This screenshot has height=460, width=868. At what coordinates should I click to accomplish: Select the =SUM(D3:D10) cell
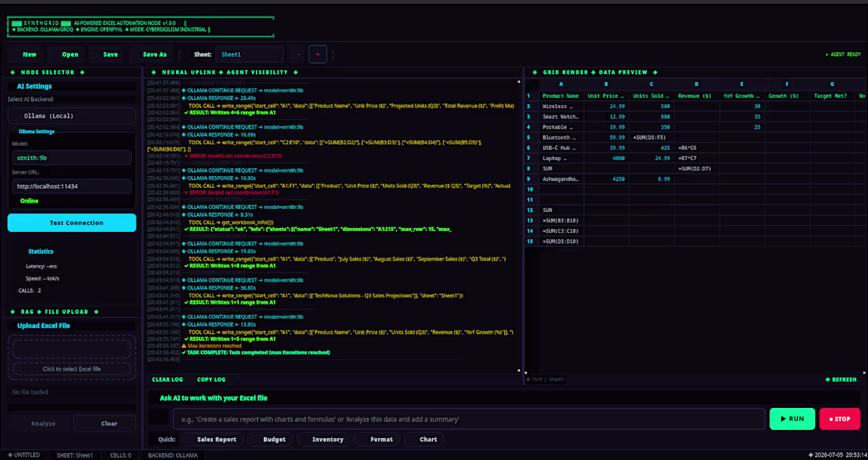[561, 241]
